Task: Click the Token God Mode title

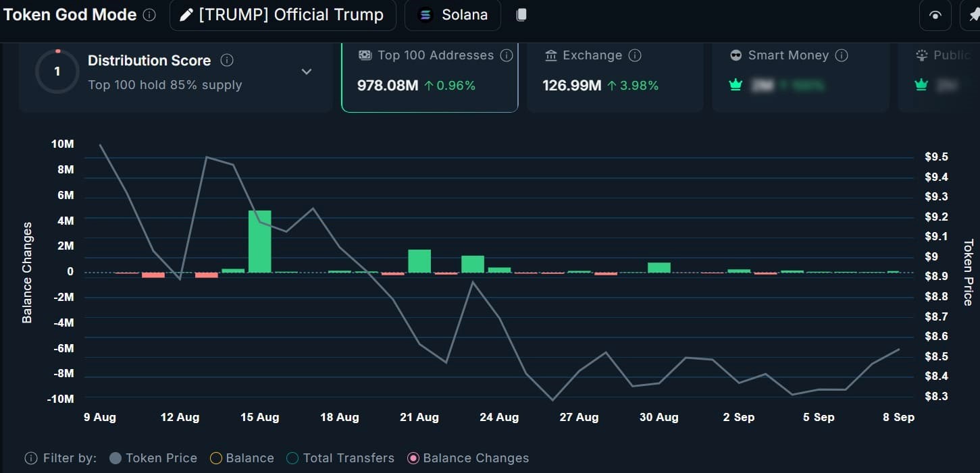Action: coord(70,15)
